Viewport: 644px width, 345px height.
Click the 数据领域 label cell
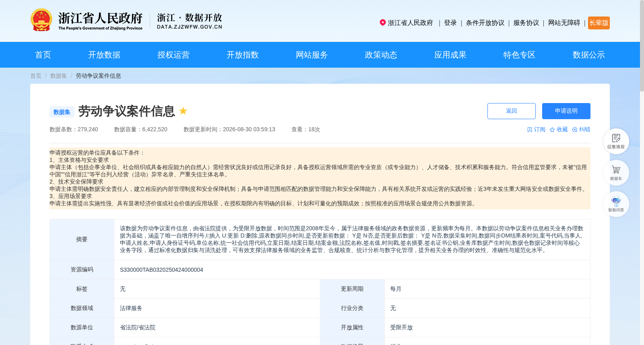click(x=82, y=308)
